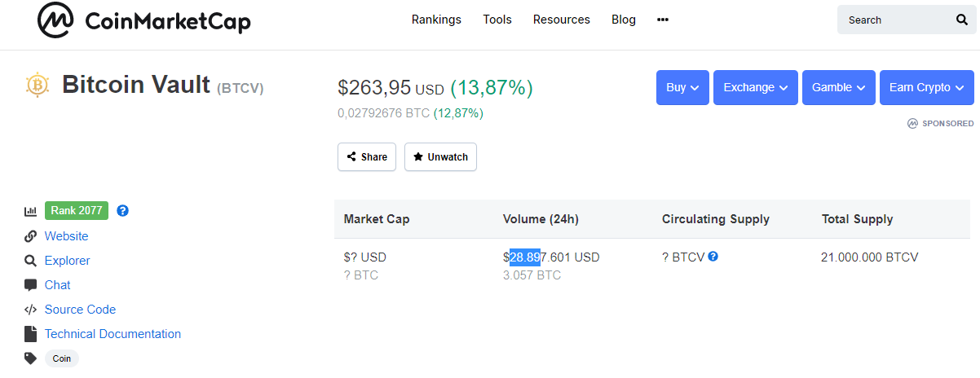980x378 pixels.
Task: Click the ? BTCV circulating supply value
Action: [x=683, y=257]
